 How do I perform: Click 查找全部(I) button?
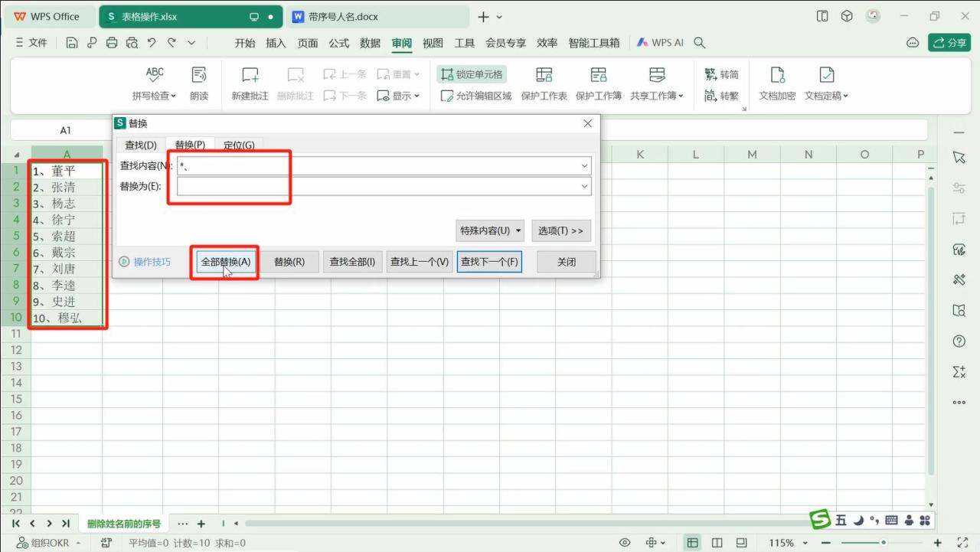point(352,262)
